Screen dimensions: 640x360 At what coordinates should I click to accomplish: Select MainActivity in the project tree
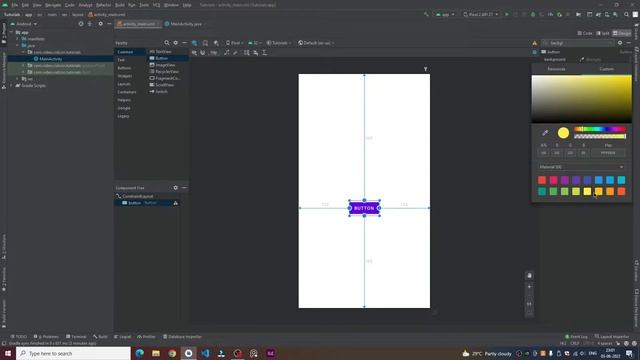[x=51, y=59]
